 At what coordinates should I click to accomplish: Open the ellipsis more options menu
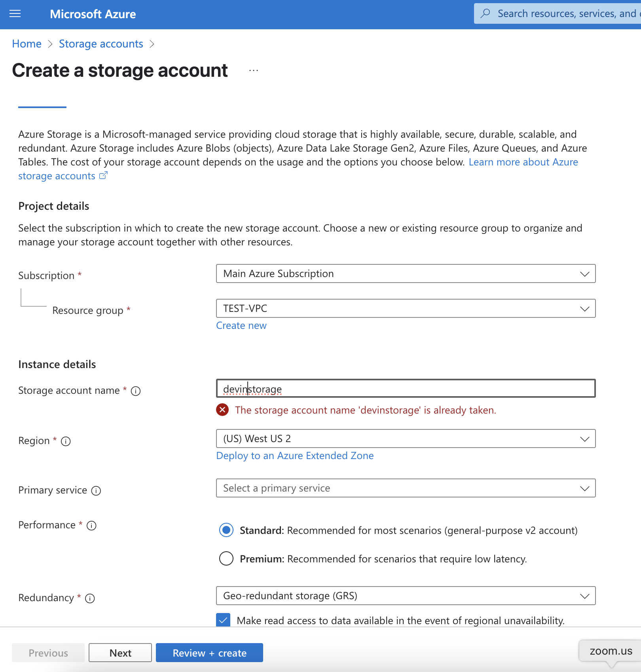pos(254,70)
